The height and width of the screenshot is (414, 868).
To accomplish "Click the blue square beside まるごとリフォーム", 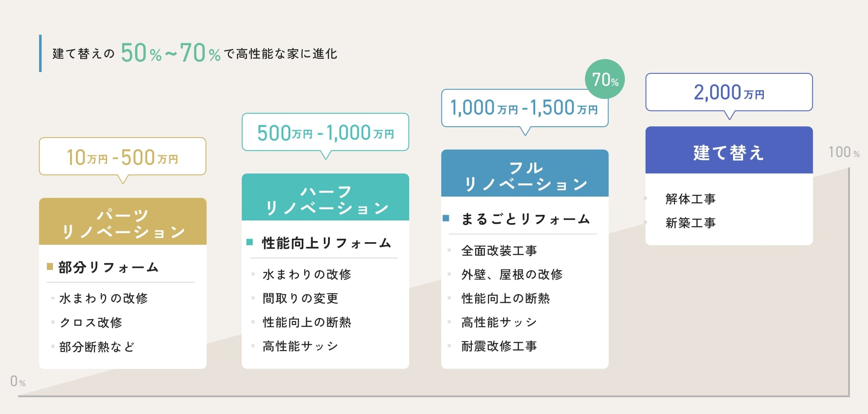I will (446, 218).
